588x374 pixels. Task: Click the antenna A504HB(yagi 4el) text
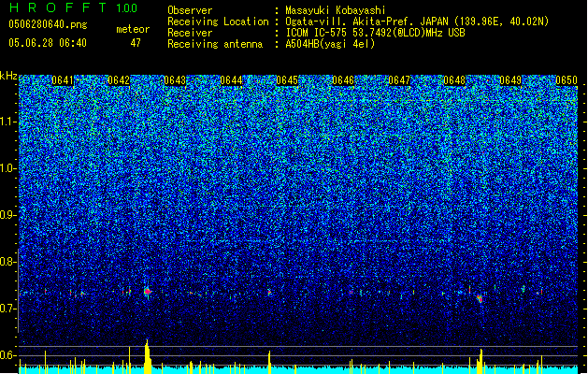click(x=330, y=44)
